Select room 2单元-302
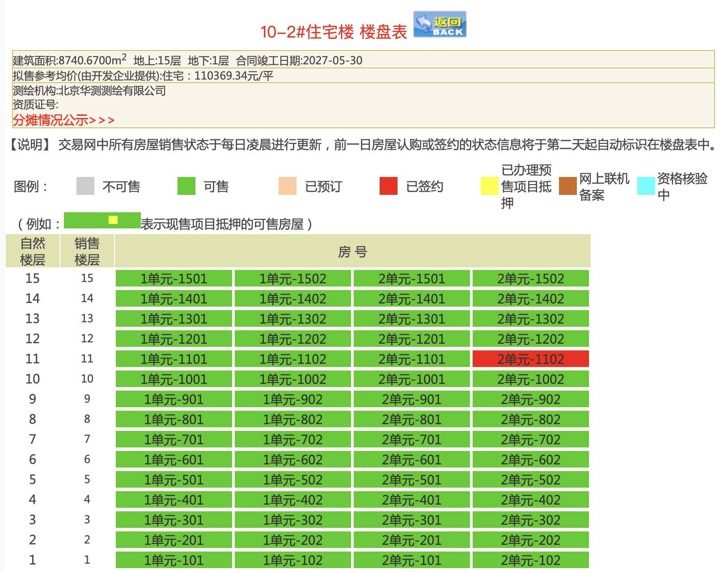This screenshot has width=728, height=573. (531, 520)
